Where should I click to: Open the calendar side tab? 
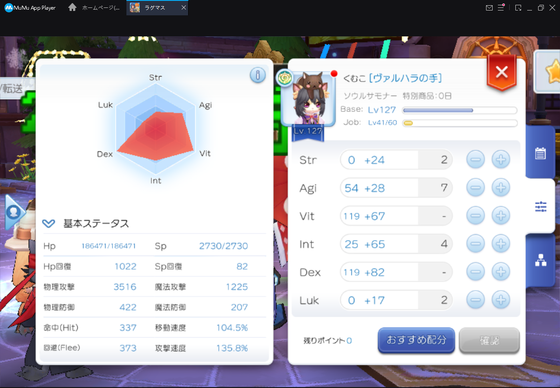click(540, 153)
